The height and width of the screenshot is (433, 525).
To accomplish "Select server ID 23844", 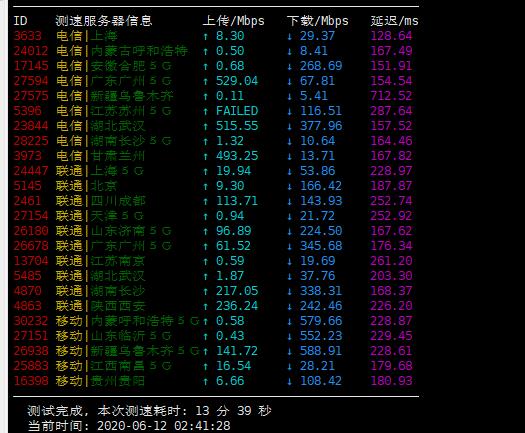I will click(x=31, y=126).
